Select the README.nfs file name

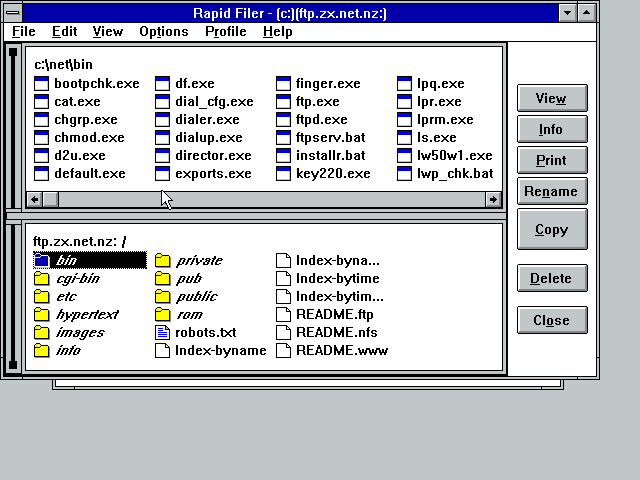coord(337,332)
